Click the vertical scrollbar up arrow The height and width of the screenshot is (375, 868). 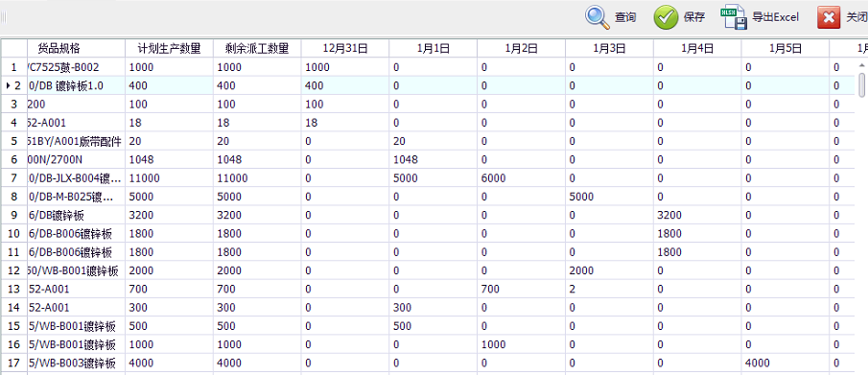[861, 65]
